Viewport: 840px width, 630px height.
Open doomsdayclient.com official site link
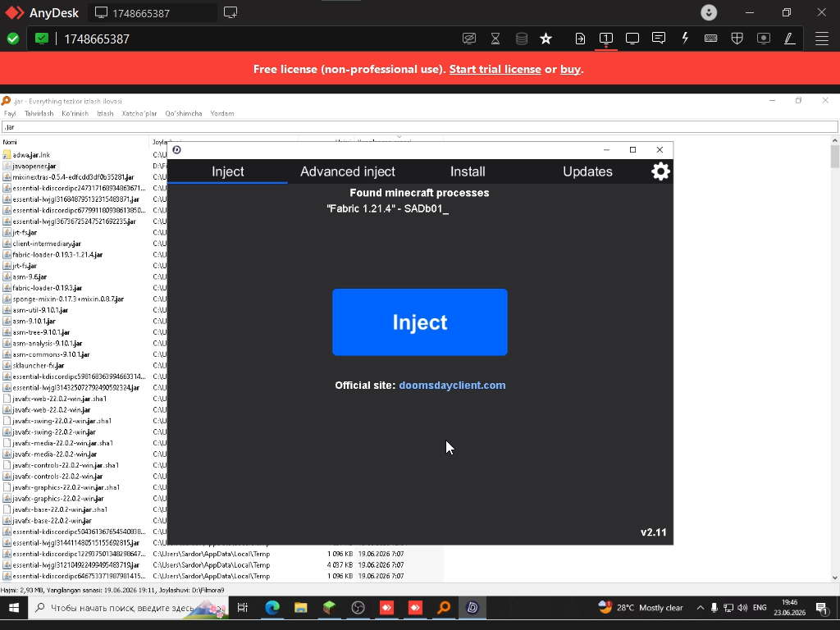(x=452, y=386)
